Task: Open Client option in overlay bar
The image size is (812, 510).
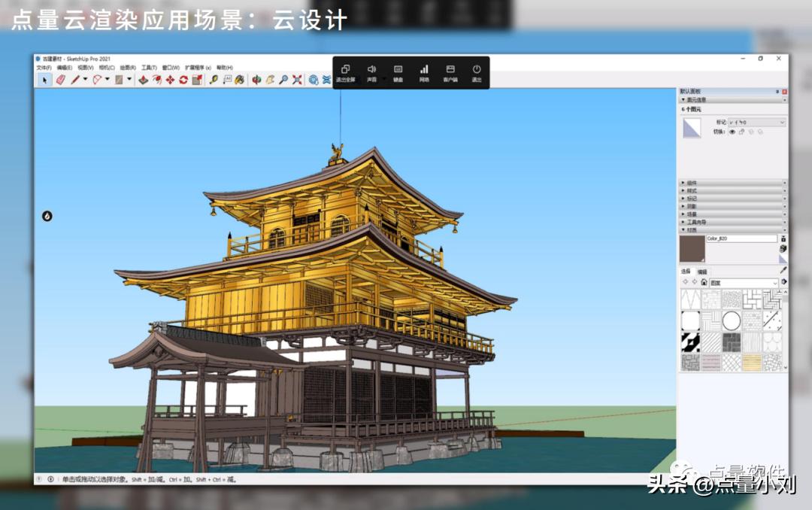Action: [450, 73]
